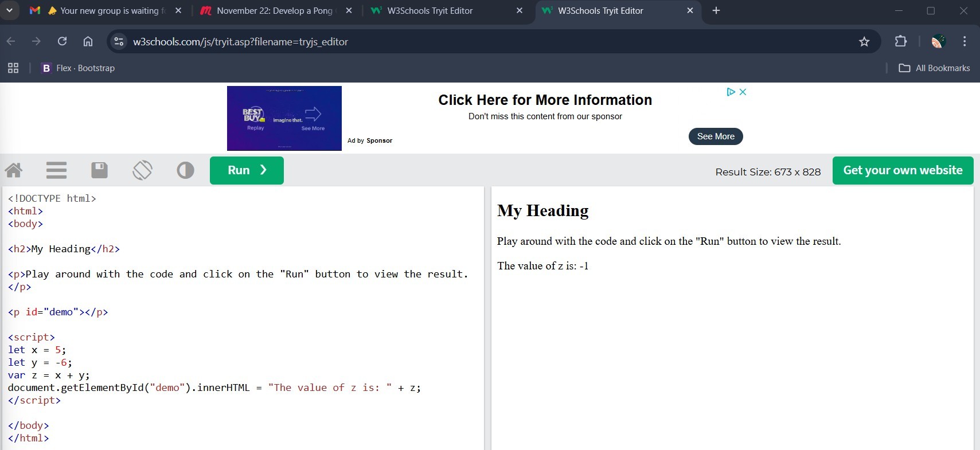Click Replay in the Best Buy ad
Image resolution: width=980 pixels, height=450 pixels.
coord(255,128)
